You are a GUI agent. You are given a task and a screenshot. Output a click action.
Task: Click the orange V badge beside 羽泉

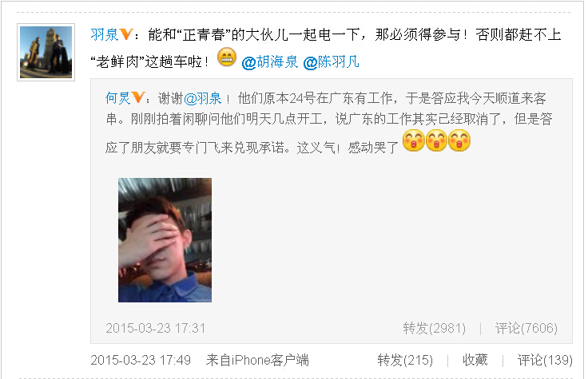click(126, 34)
